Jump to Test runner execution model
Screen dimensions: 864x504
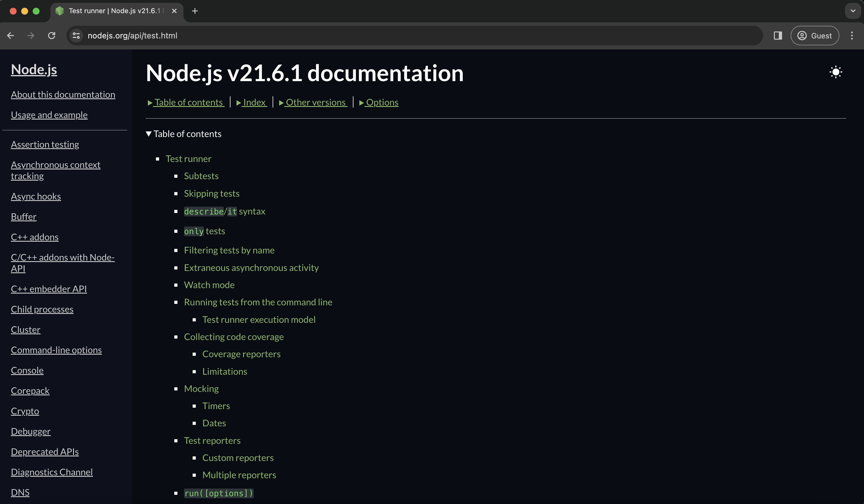(x=259, y=320)
